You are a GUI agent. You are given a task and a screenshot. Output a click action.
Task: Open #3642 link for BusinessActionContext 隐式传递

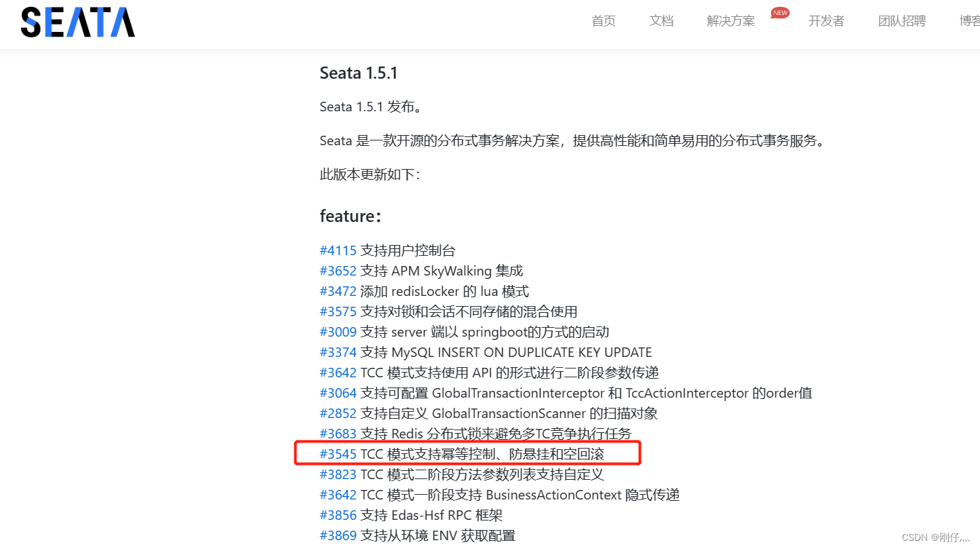(x=338, y=495)
